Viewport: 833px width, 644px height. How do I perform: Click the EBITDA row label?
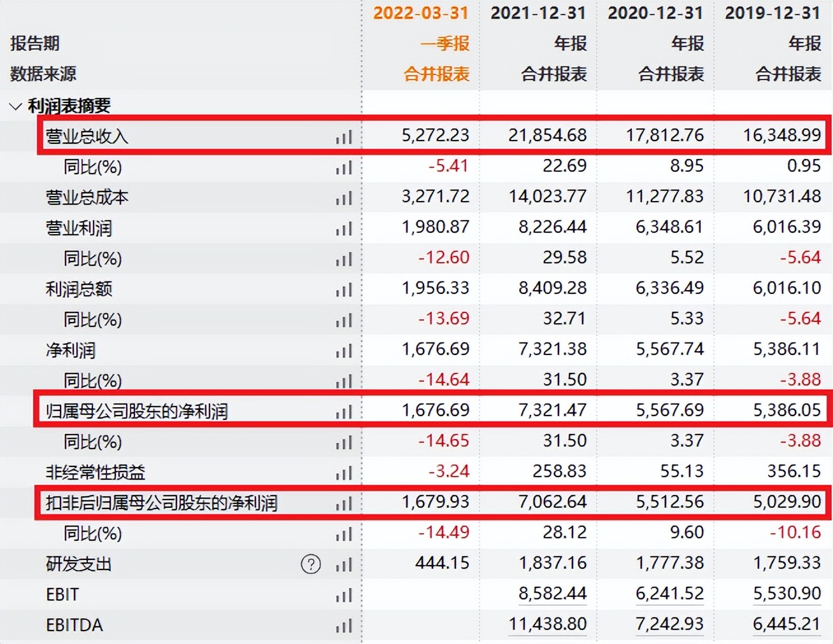pyautogui.click(x=74, y=625)
